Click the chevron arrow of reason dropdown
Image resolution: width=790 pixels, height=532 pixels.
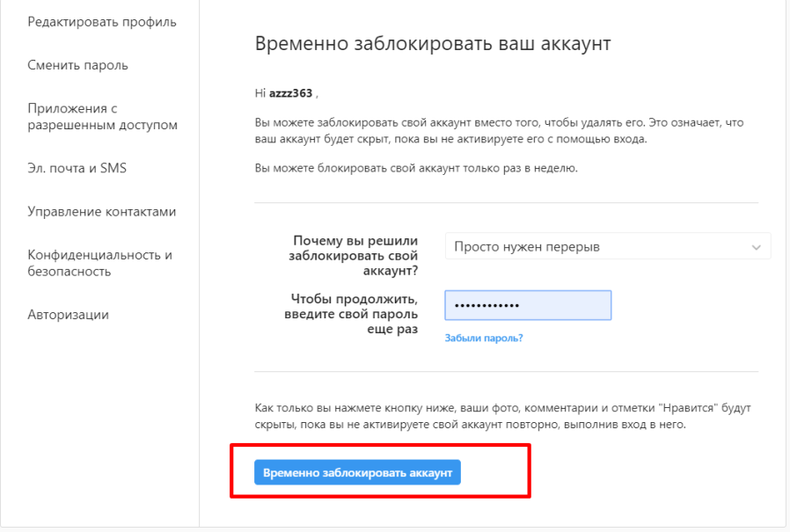click(756, 247)
